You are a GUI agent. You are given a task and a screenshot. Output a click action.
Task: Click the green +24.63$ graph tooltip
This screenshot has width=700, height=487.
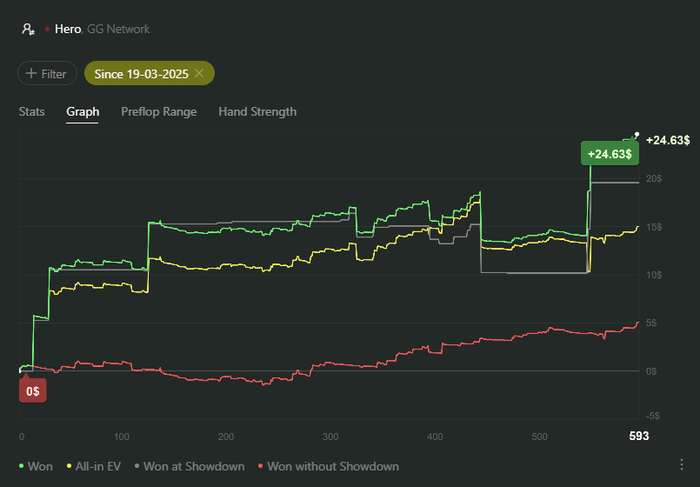pyautogui.click(x=610, y=154)
